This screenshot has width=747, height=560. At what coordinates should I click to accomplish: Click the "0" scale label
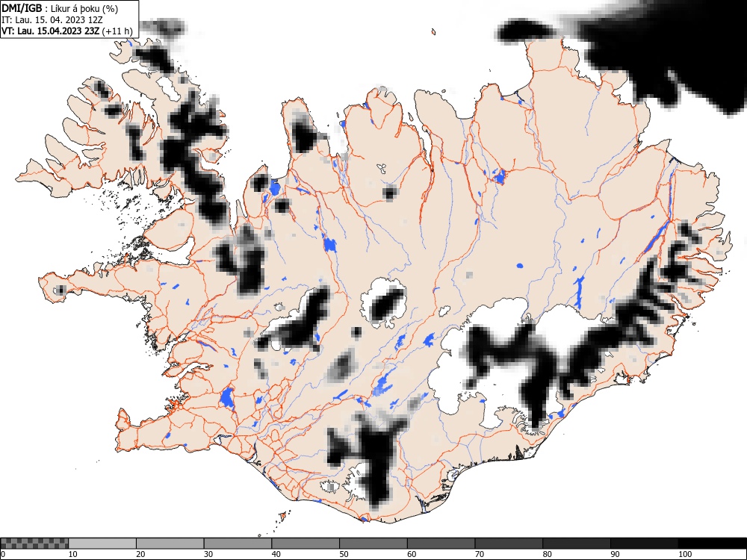(3, 554)
